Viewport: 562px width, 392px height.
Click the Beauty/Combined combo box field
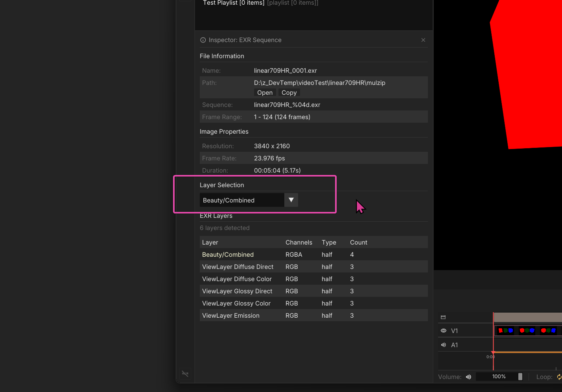pyautogui.click(x=242, y=201)
